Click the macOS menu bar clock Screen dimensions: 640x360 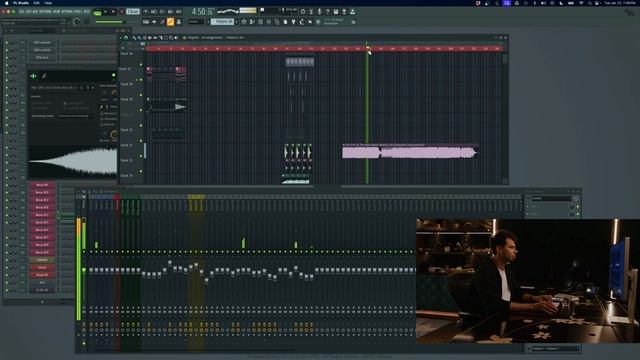pyautogui.click(x=620, y=3)
